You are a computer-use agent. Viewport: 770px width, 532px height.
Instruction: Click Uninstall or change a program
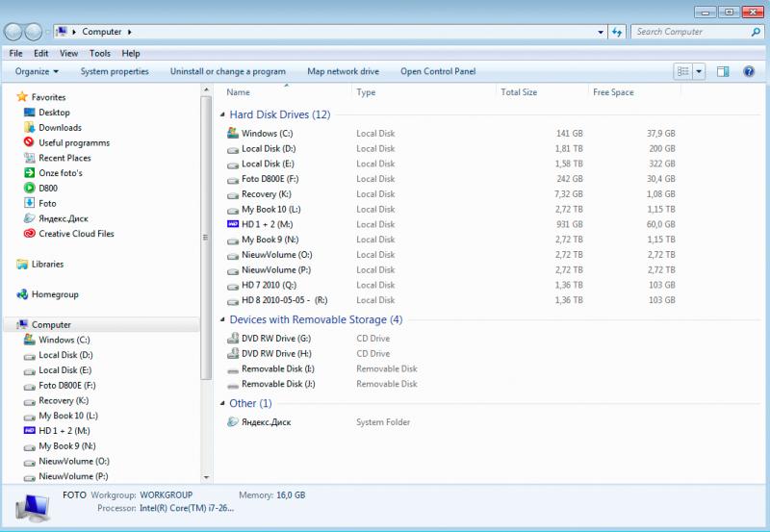pos(228,71)
